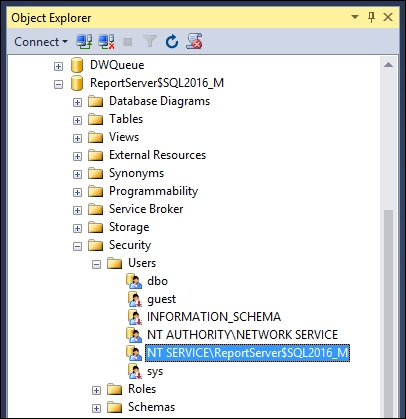
Task: Refresh Object Explorer with refresh icon
Action: pos(172,42)
